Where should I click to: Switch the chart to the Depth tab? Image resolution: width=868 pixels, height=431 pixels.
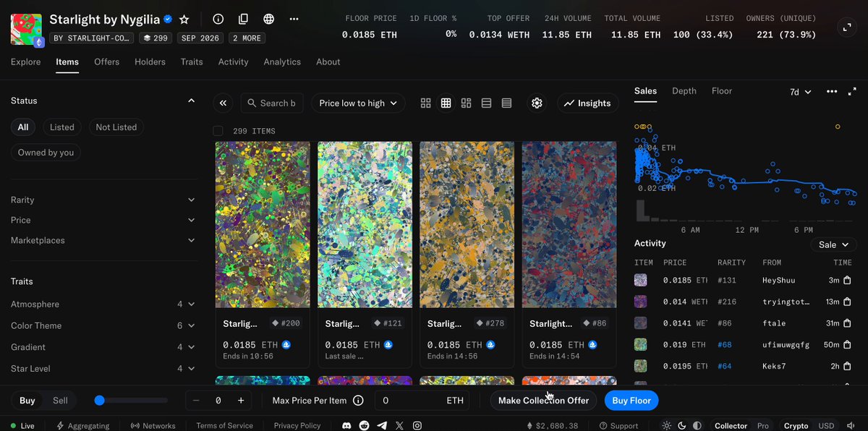pos(684,91)
